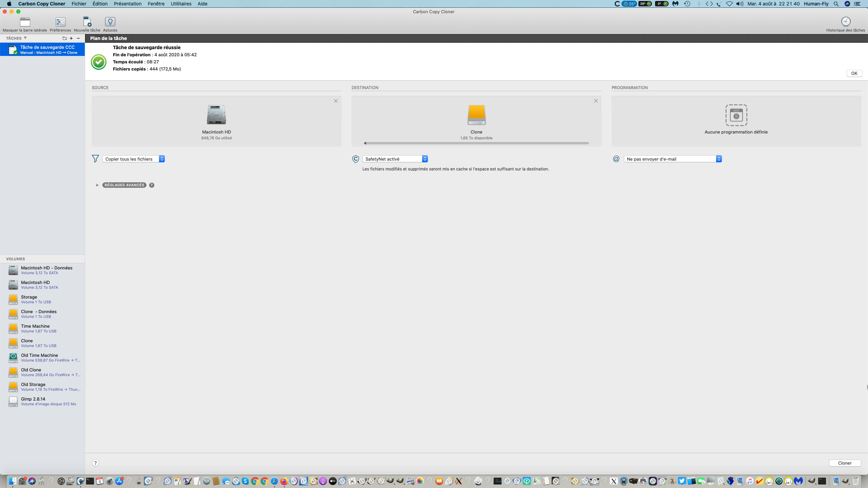Click the RÉGLAGES AVANCÉS label button
Image resolution: width=868 pixels, height=488 pixels.
124,185
